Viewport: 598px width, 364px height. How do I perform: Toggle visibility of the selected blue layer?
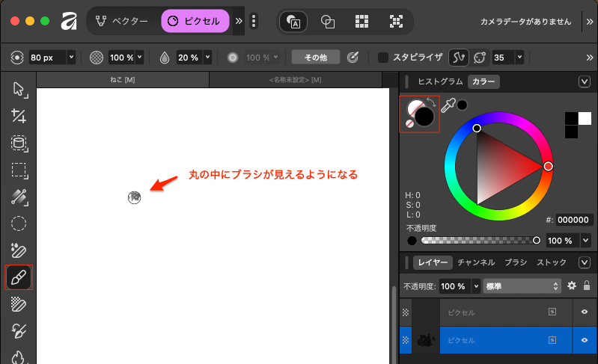(584, 339)
